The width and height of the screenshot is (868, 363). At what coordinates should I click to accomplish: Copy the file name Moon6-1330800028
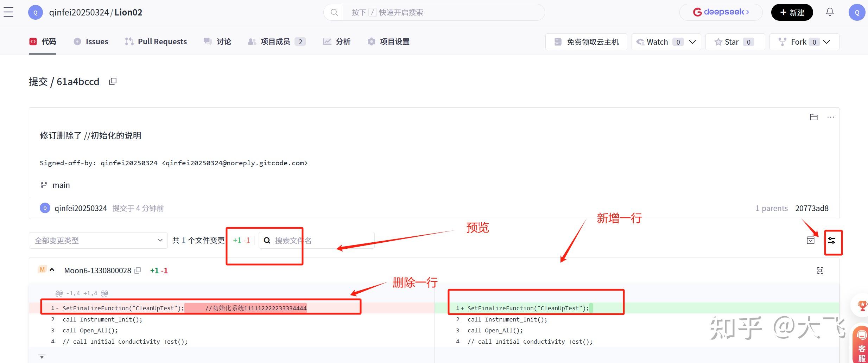[x=137, y=270]
